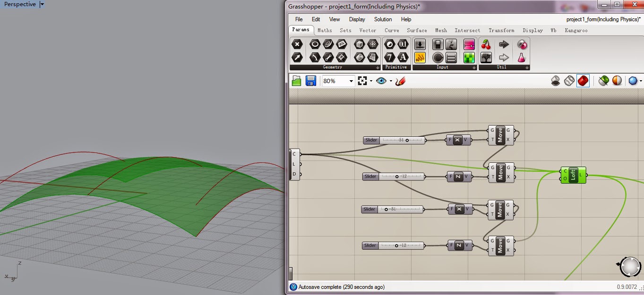The height and width of the screenshot is (295, 644).
Task: Open the File menu
Action: pos(299,19)
